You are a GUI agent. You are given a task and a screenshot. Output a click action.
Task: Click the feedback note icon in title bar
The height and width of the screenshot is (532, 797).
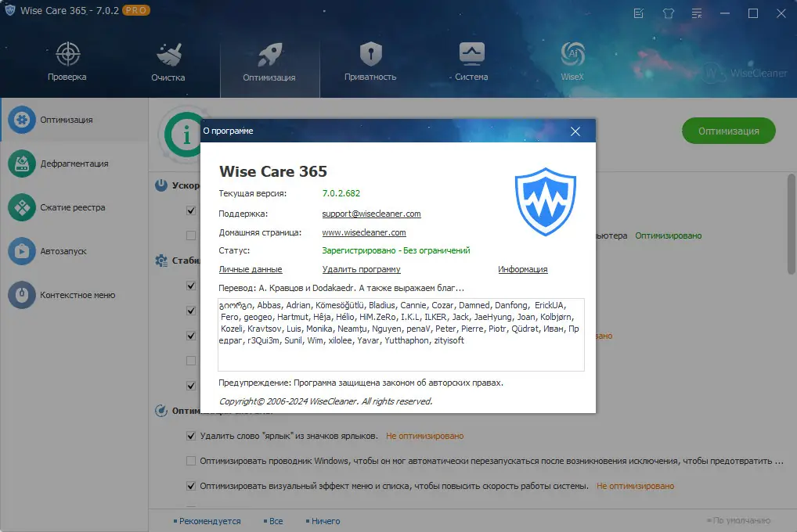(x=639, y=13)
